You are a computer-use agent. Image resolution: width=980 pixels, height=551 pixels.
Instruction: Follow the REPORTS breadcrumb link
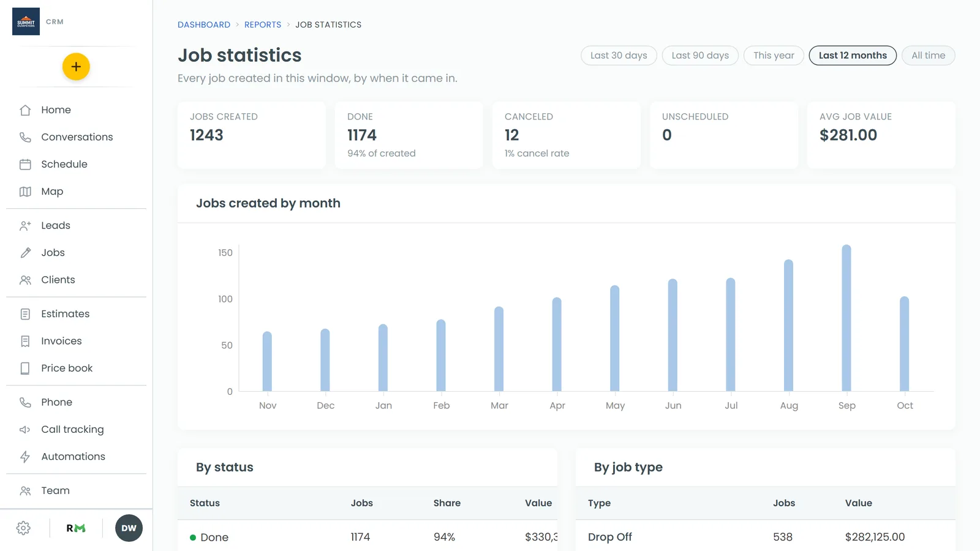(x=263, y=24)
